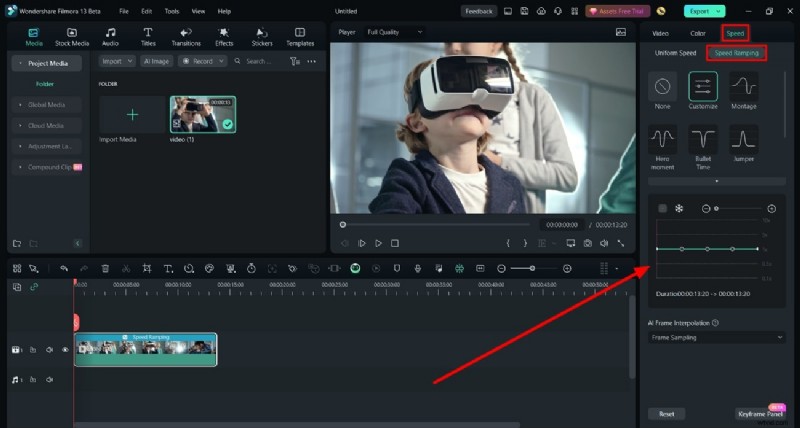Open the Stickers tab
The width and height of the screenshot is (800, 428).
pos(262,37)
